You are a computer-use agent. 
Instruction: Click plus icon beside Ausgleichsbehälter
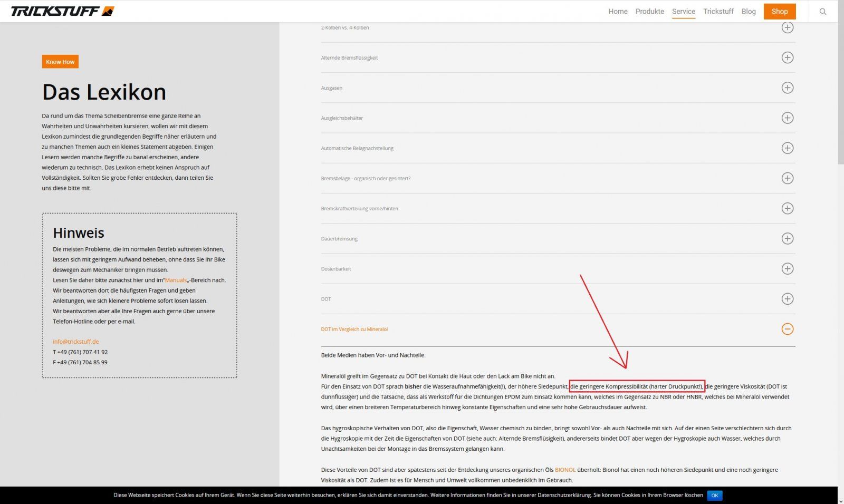(x=787, y=118)
